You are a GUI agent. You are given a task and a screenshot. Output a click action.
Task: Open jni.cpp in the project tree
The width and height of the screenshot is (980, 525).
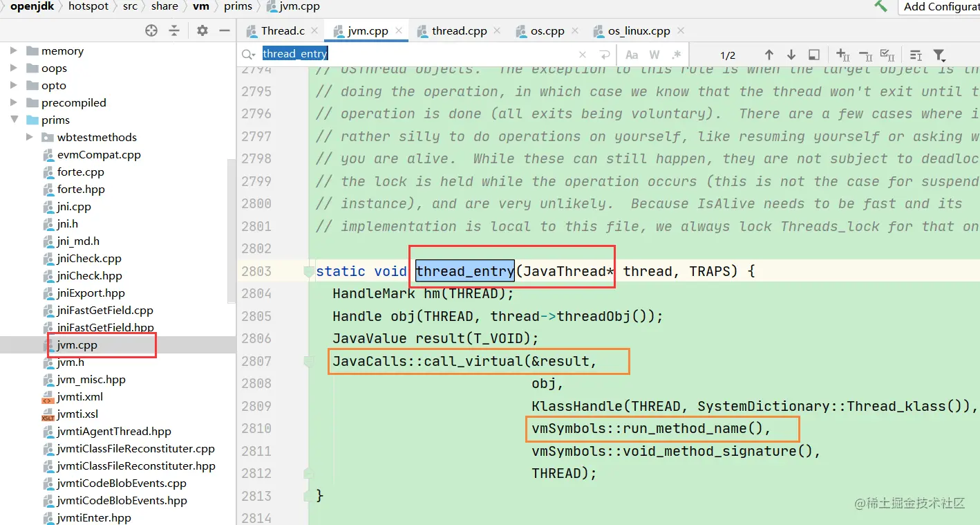pos(74,206)
